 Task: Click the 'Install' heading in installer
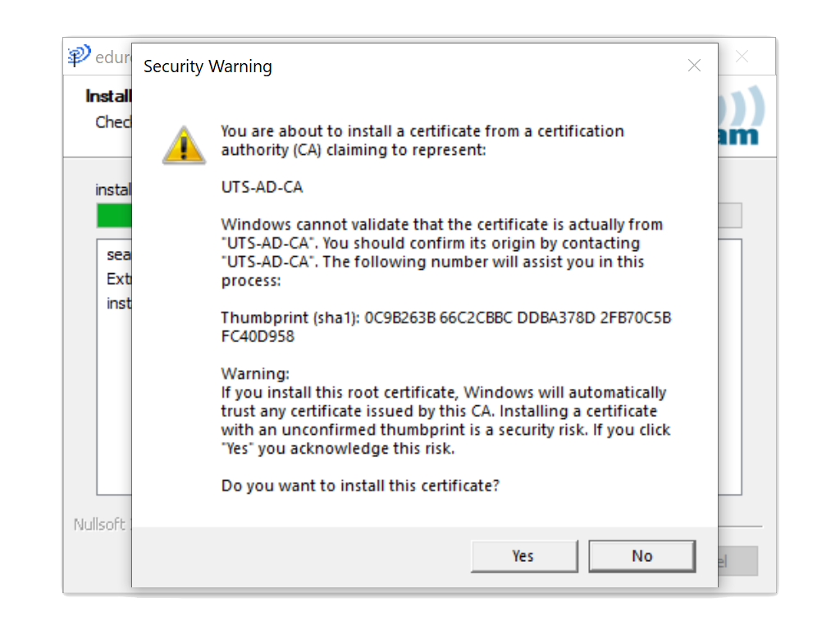pos(108,96)
